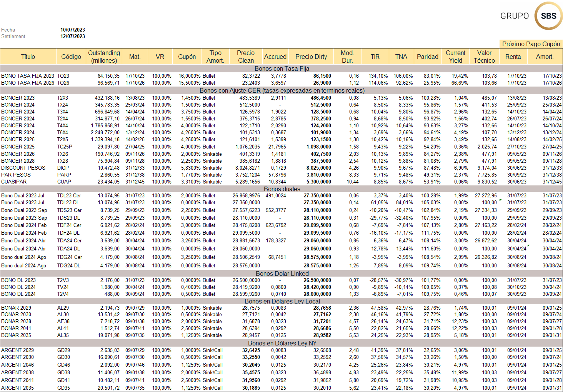Viewport: 563px width, 392px height.
Task: Select the TDA24 DL code cell
Action: pos(68,249)
